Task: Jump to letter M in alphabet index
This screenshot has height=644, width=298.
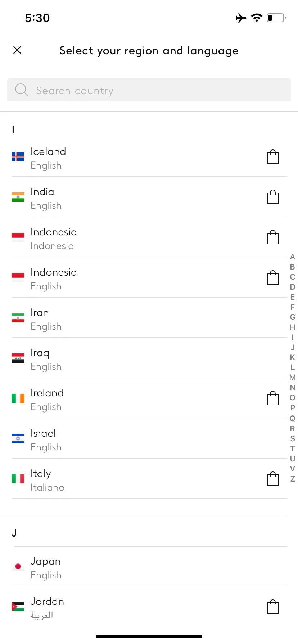Action: point(293,377)
